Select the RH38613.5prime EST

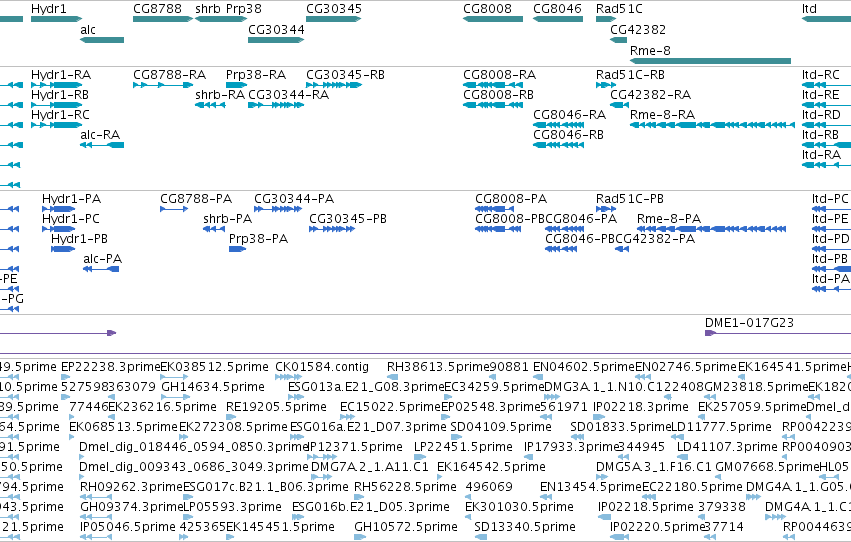392,377
